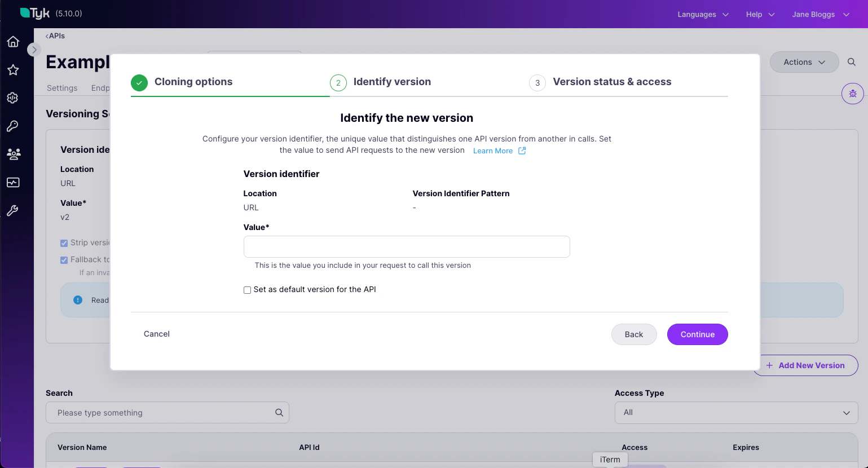Go back to the Cloning options step
868x468 pixels.
pos(193,82)
